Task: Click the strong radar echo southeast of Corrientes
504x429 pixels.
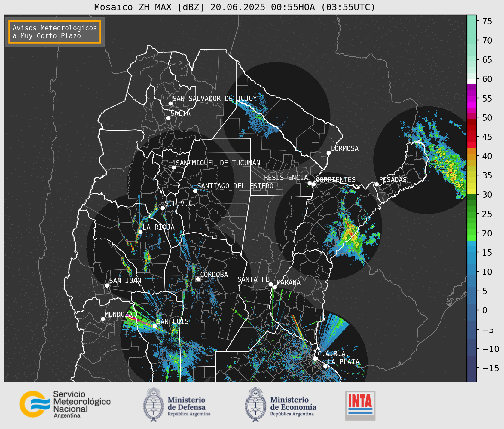Action: (350, 233)
